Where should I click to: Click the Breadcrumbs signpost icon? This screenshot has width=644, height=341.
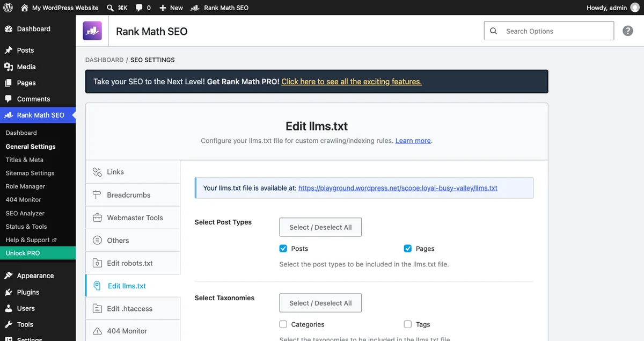pos(97,195)
